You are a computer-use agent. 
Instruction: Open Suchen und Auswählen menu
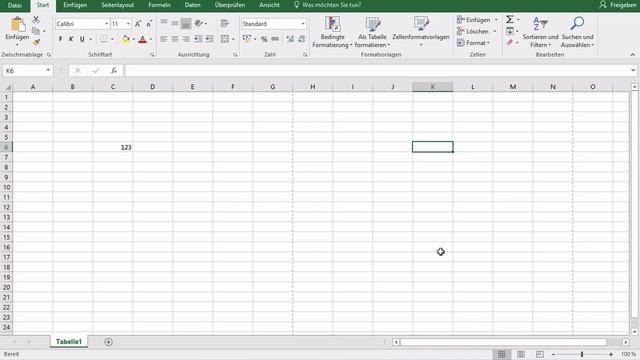(577, 32)
